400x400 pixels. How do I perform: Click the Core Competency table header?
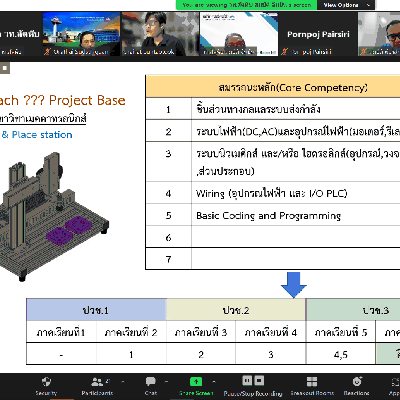pos(273,87)
